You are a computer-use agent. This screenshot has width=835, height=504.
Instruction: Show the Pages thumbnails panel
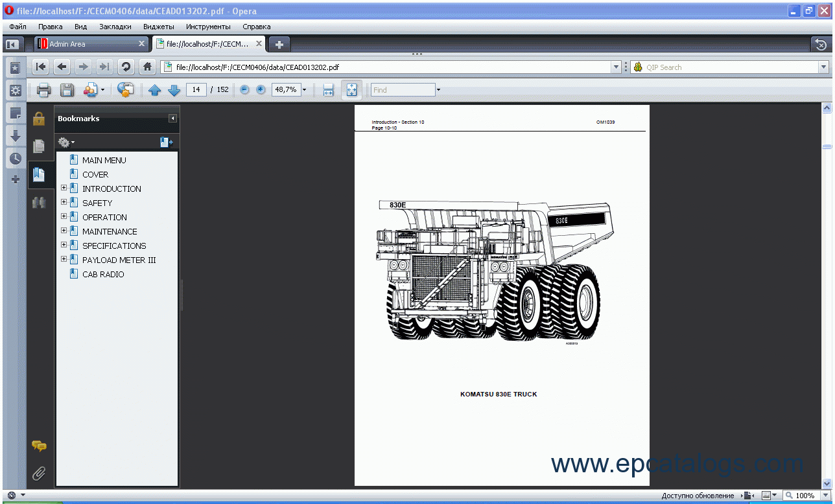tap(39, 146)
